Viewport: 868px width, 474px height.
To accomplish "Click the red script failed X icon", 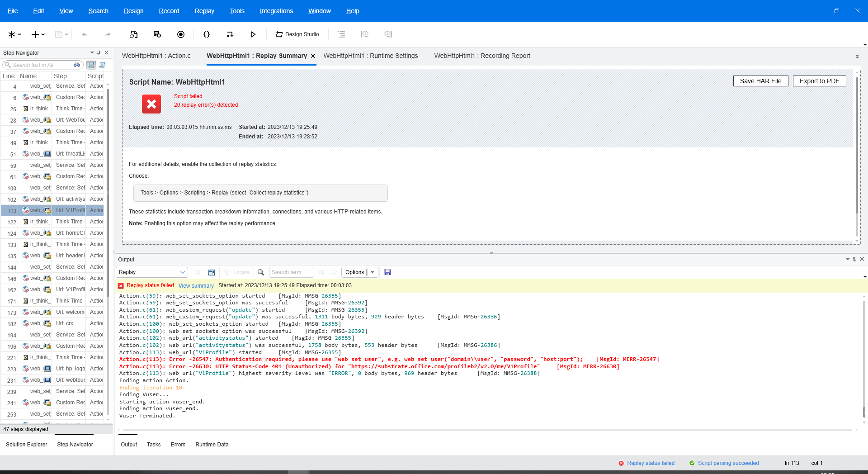I will (151, 104).
